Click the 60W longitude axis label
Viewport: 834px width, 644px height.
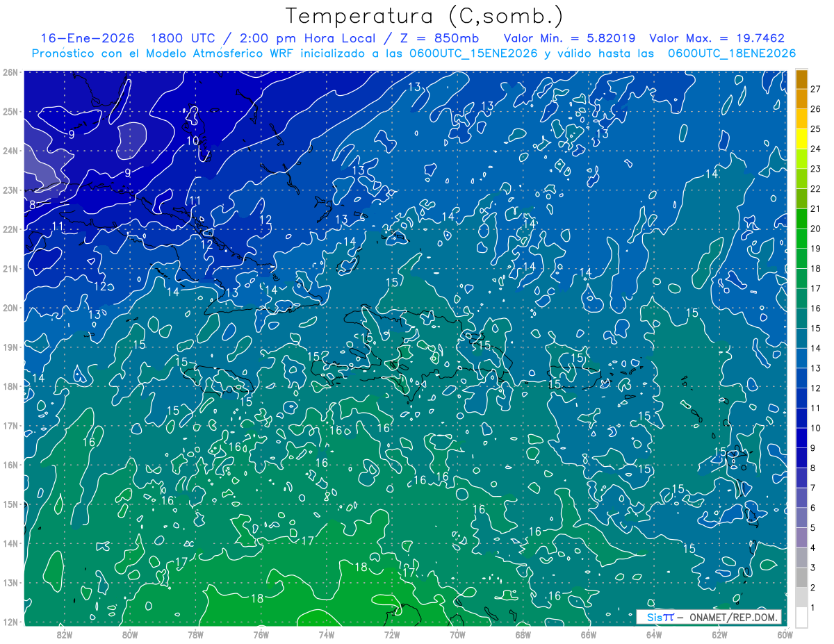click(785, 634)
